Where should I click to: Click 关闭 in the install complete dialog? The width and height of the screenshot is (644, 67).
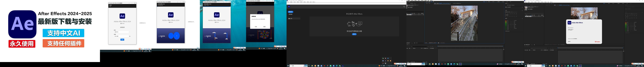pos(256,27)
